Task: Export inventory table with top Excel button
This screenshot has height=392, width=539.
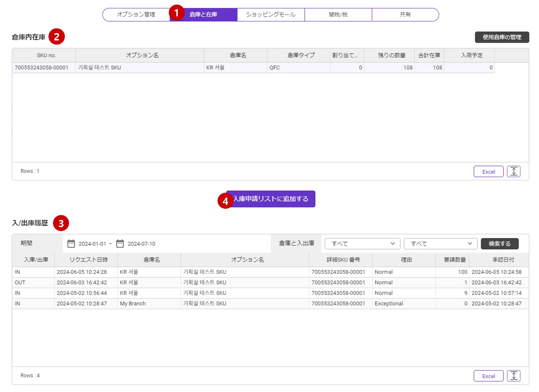Action: 488,171
